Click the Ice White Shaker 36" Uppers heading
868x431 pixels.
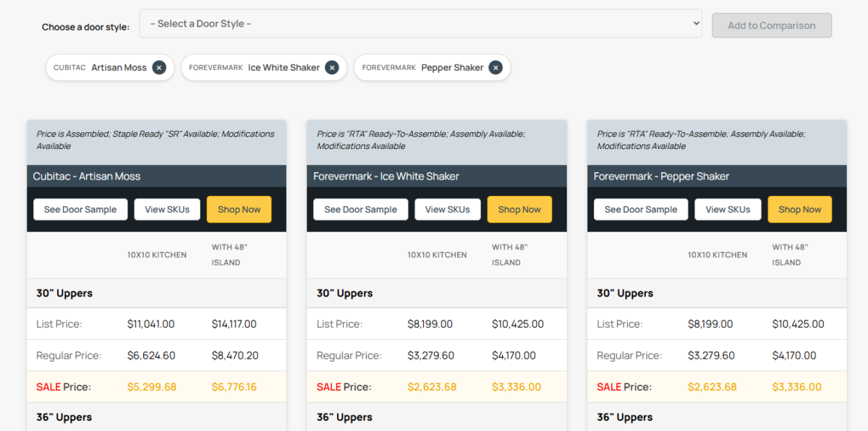[x=345, y=417]
